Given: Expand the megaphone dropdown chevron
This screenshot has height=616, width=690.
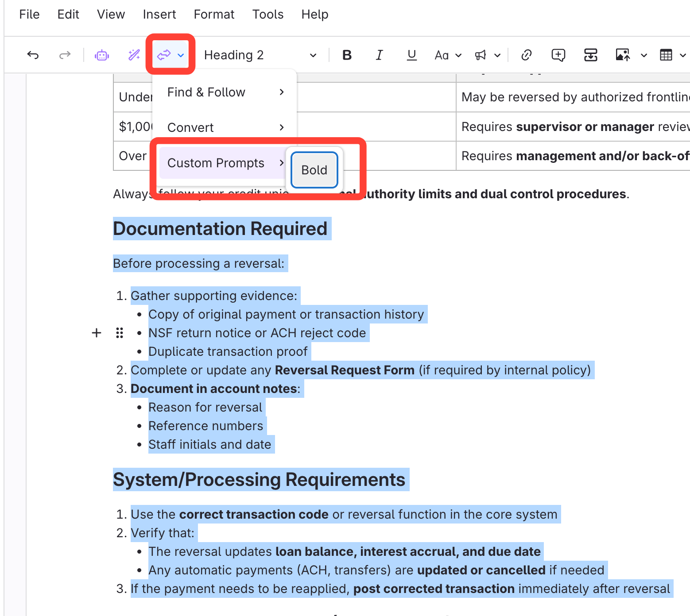Looking at the screenshot, I should [497, 55].
